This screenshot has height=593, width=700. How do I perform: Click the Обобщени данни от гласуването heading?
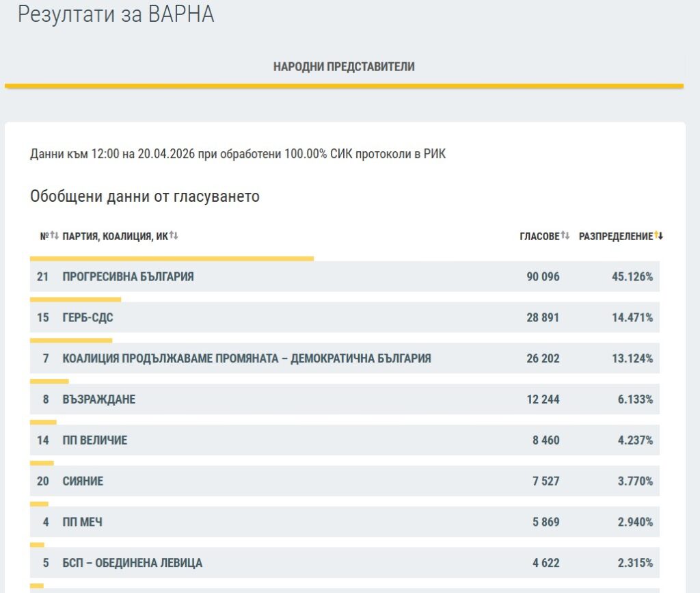pos(145,196)
